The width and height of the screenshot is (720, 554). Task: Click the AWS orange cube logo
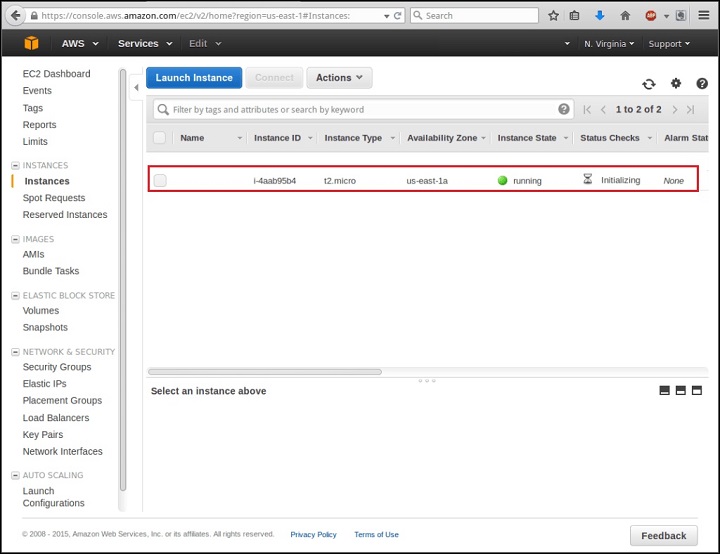[31, 43]
